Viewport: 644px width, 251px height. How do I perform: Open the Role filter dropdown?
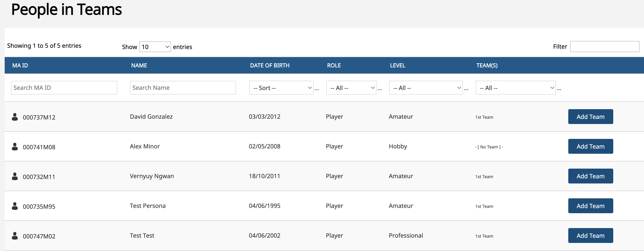[x=351, y=88]
